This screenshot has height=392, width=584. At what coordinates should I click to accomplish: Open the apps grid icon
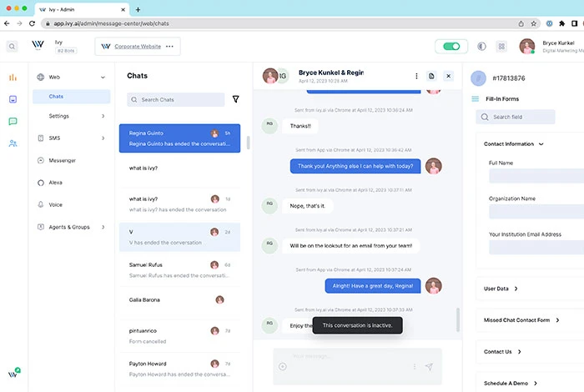(x=501, y=47)
